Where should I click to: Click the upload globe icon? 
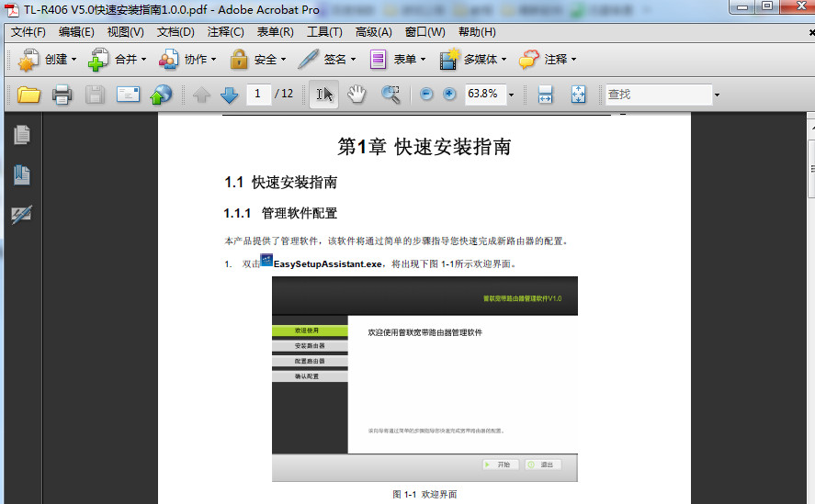coord(161,95)
